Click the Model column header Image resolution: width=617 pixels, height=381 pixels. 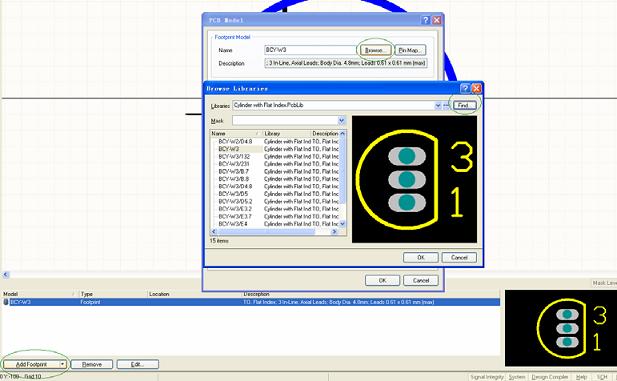click(x=38, y=294)
